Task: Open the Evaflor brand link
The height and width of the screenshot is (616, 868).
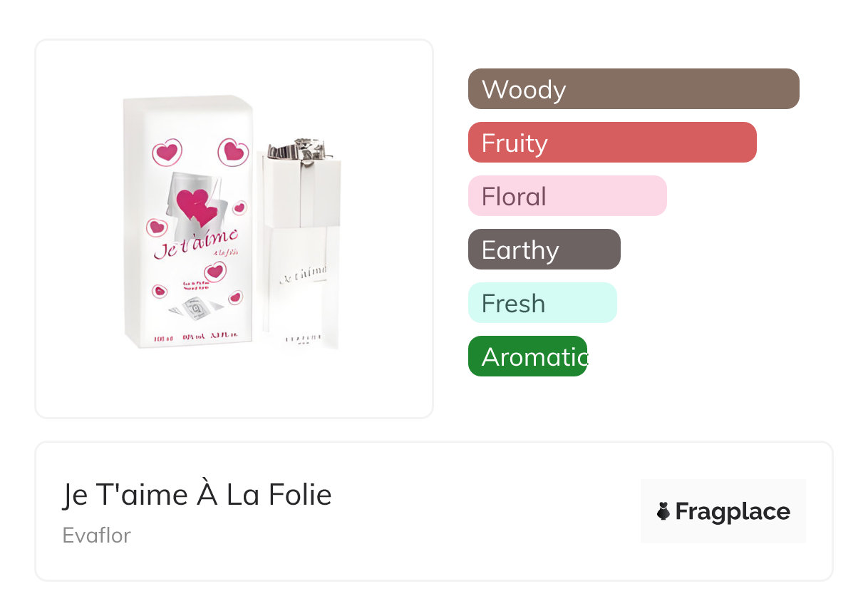Action: (x=96, y=535)
